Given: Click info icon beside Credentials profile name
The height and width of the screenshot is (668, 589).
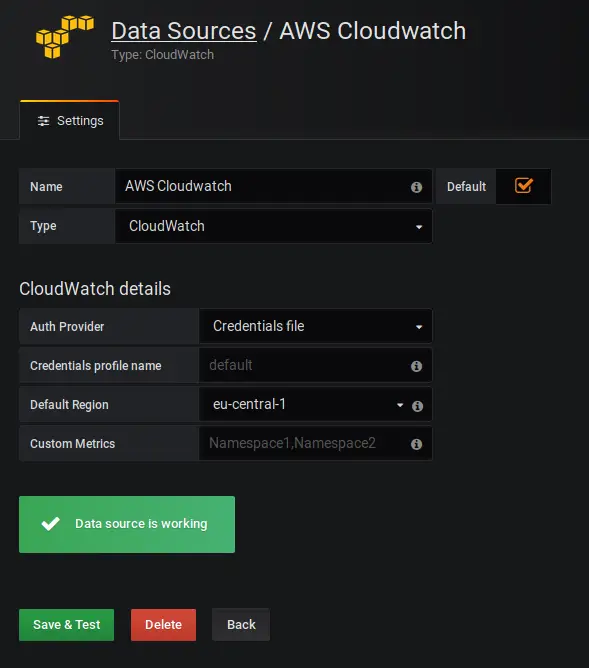Looking at the screenshot, I should (x=416, y=366).
